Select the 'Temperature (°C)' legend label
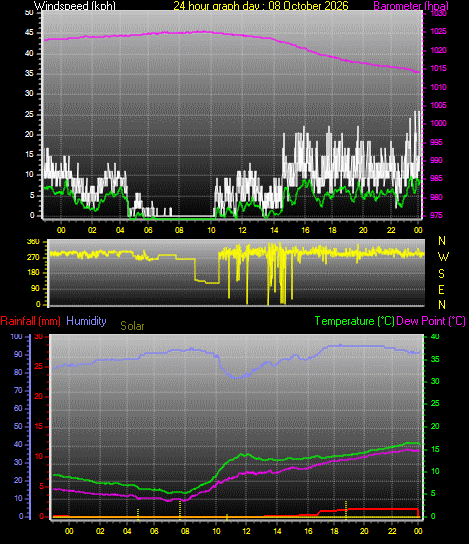 tap(355, 321)
